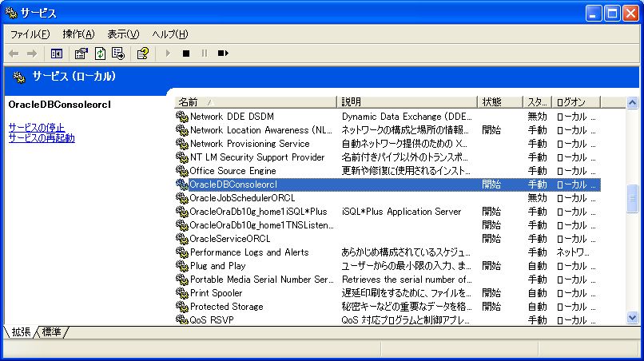The image size is (644, 361).
Task: Click gear icon of Protected Storage
Action: 181,307
